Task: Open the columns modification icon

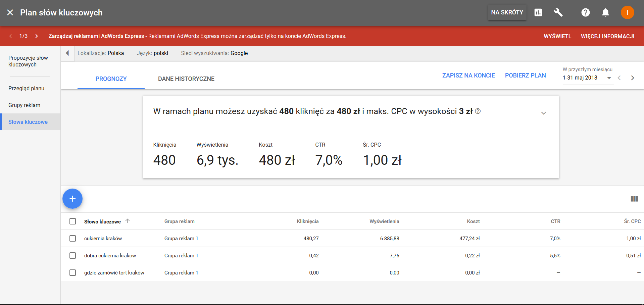Action: pos(634,199)
